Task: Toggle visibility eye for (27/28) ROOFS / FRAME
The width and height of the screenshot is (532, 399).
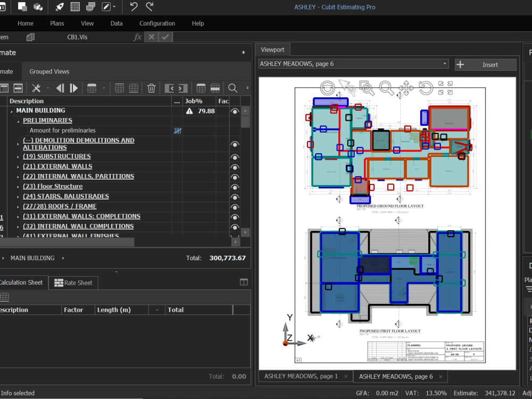Action: click(x=235, y=207)
